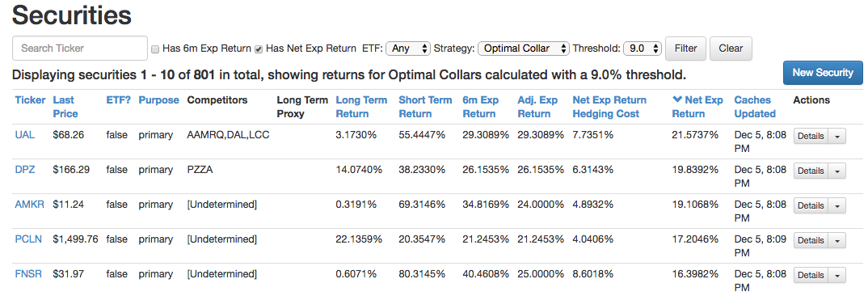Image resolution: width=868 pixels, height=296 pixels.
Task: Select the Securities page heading
Action: tap(71, 15)
